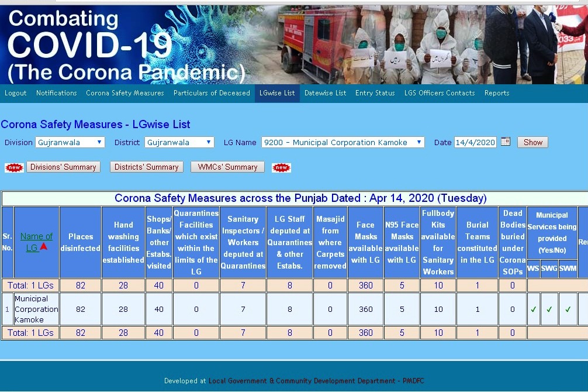
Task: Open WMCs' Summary button
Action: [x=227, y=167]
